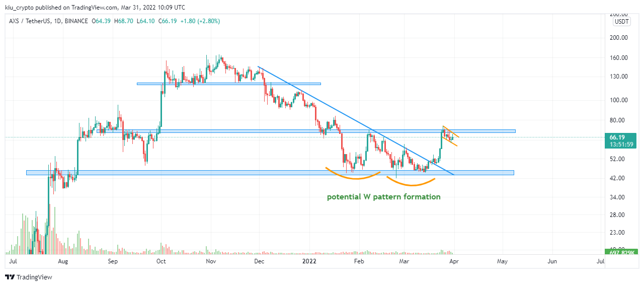The height and width of the screenshot is (286, 644).
Task: Select the blue support zone near 42.00
Action: tap(270, 173)
